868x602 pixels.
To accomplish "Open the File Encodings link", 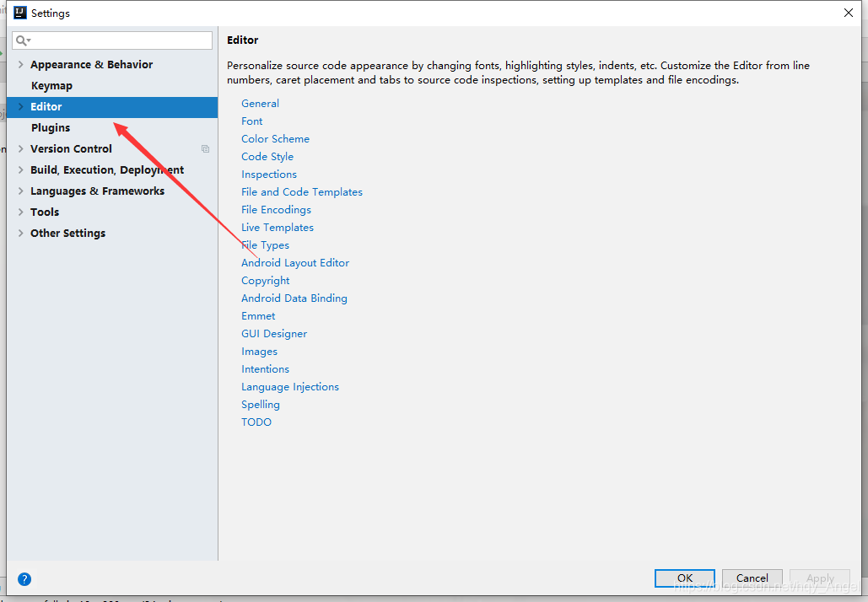I will click(276, 210).
